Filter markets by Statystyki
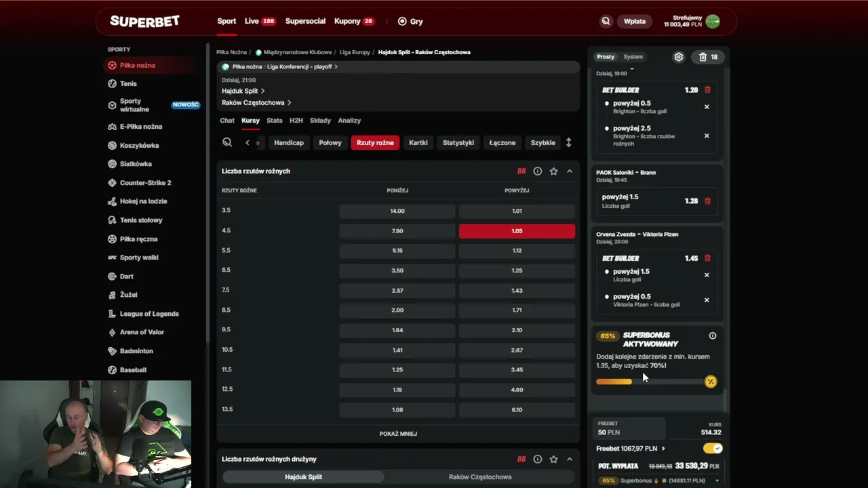 coord(458,142)
